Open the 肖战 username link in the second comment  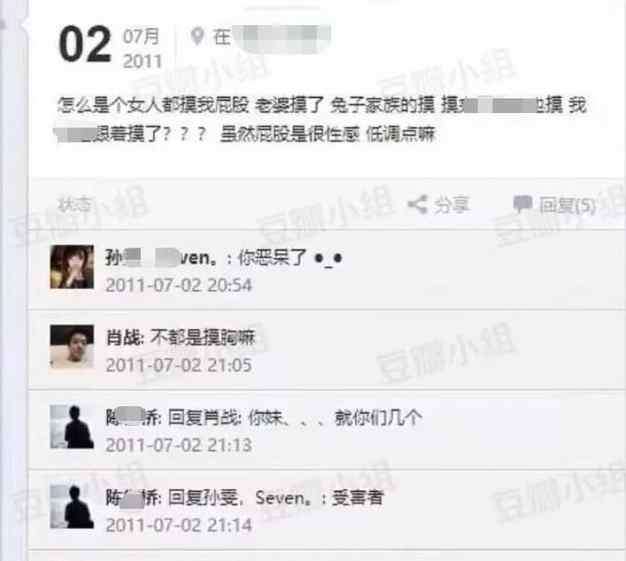click(123, 338)
